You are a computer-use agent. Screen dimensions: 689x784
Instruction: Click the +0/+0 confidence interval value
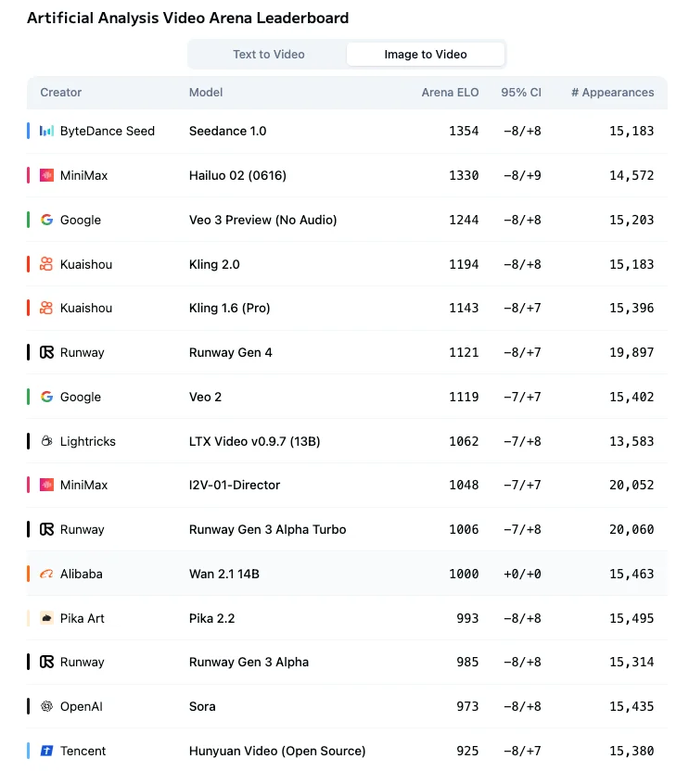click(x=522, y=574)
